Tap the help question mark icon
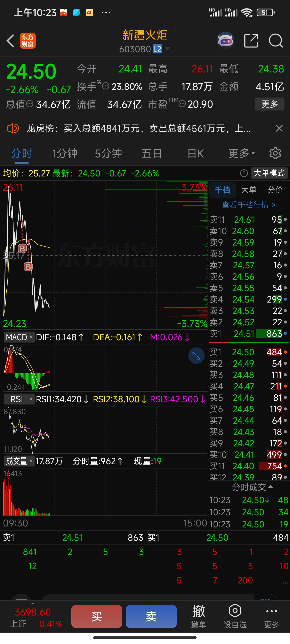The height and width of the screenshot is (644, 290). pyautogui.click(x=244, y=173)
